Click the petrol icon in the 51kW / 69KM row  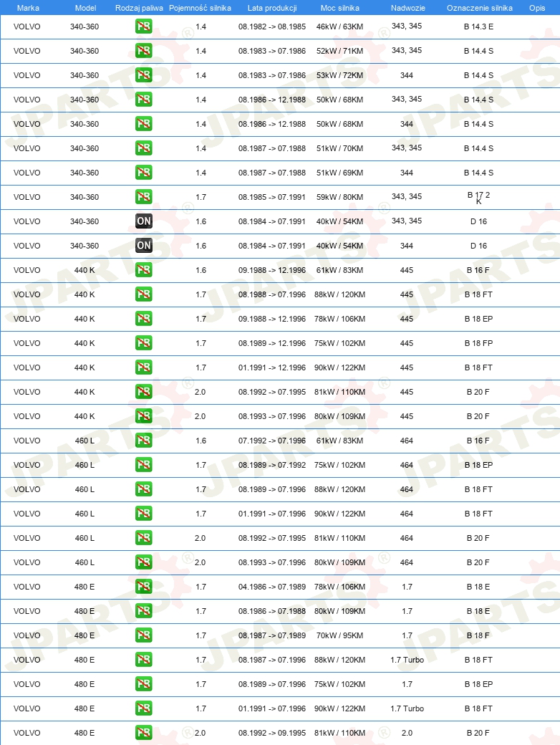(143, 173)
